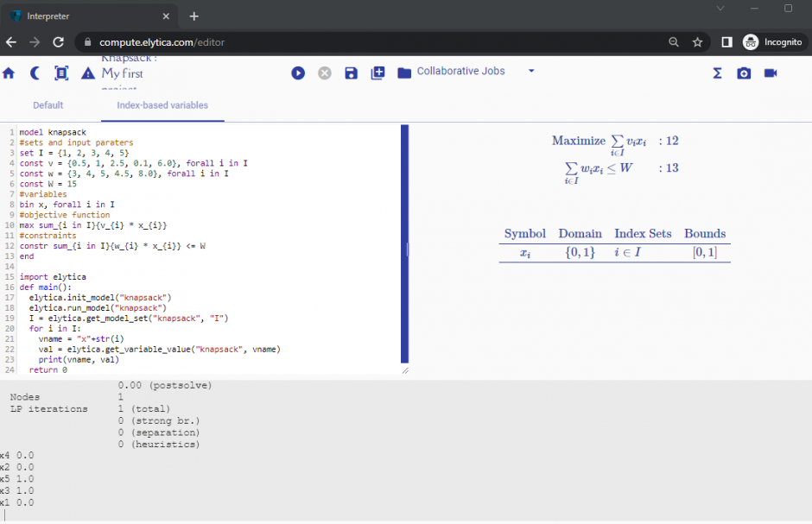
Task: Switch to the Default tab
Action: click(x=48, y=104)
